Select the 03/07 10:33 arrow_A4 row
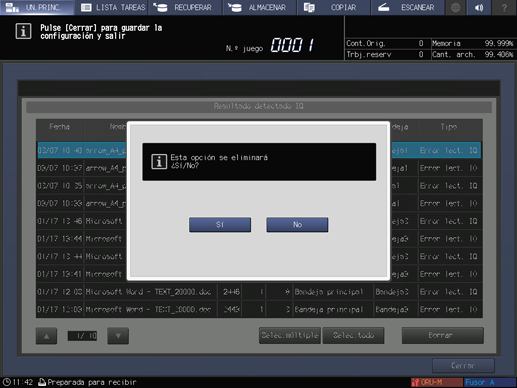Image resolution: width=517 pixels, height=388 pixels. (259, 203)
